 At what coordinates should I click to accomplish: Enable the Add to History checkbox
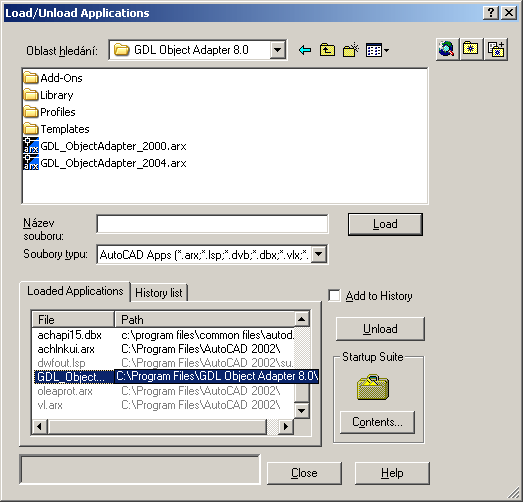click(334, 296)
